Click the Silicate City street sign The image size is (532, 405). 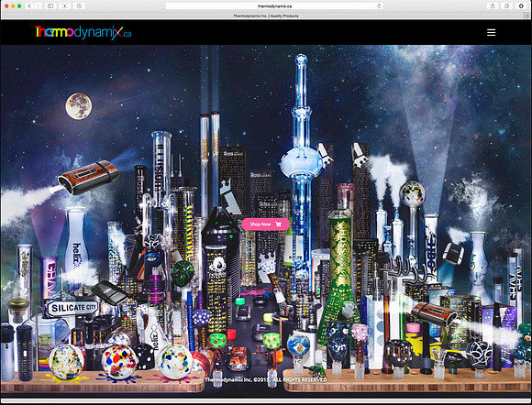(72, 308)
